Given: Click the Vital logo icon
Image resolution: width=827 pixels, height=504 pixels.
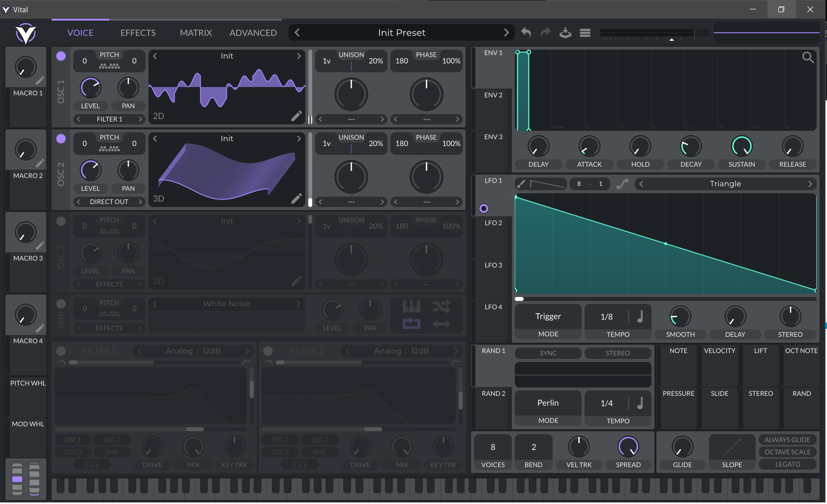Looking at the screenshot, I should 26,33.
